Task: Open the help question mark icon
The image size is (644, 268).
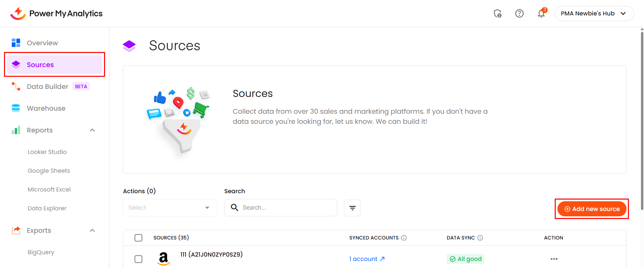Action: pos(519,13)
